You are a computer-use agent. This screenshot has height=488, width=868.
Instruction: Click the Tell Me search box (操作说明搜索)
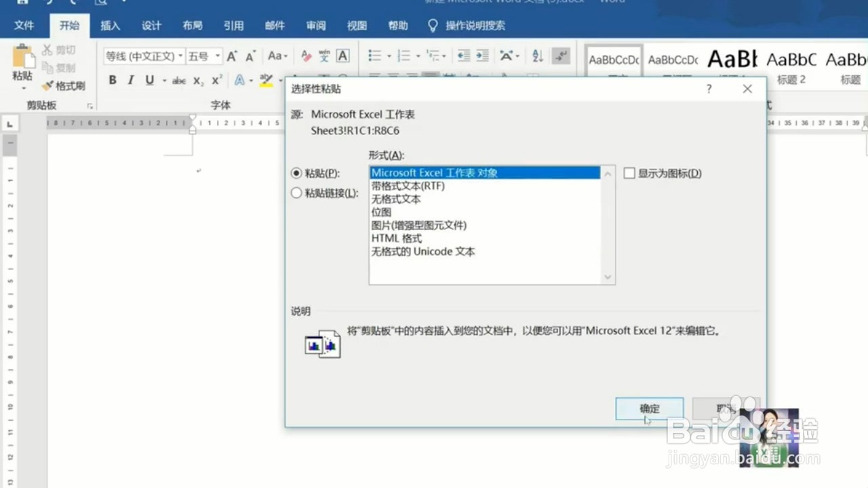pyautogui.click(x=475, y=25)
